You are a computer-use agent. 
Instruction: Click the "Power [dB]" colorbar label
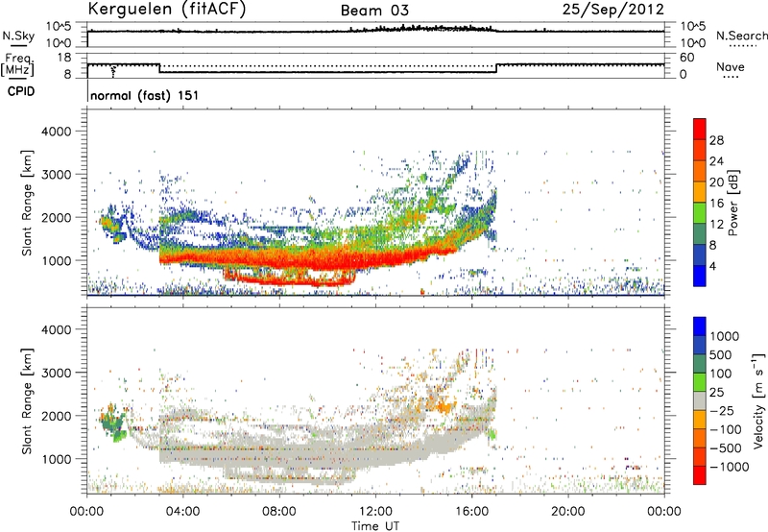coord(732,203)
